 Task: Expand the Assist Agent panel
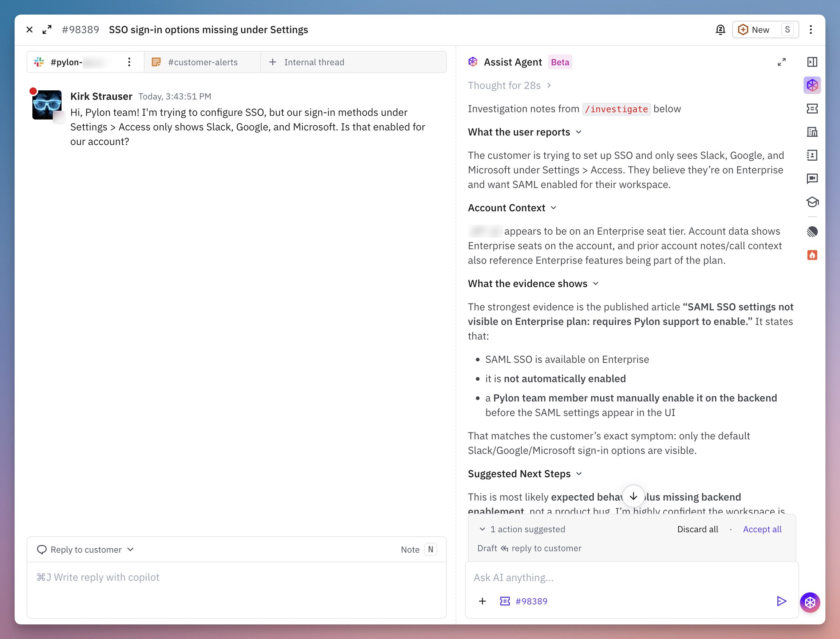point(781,62)
